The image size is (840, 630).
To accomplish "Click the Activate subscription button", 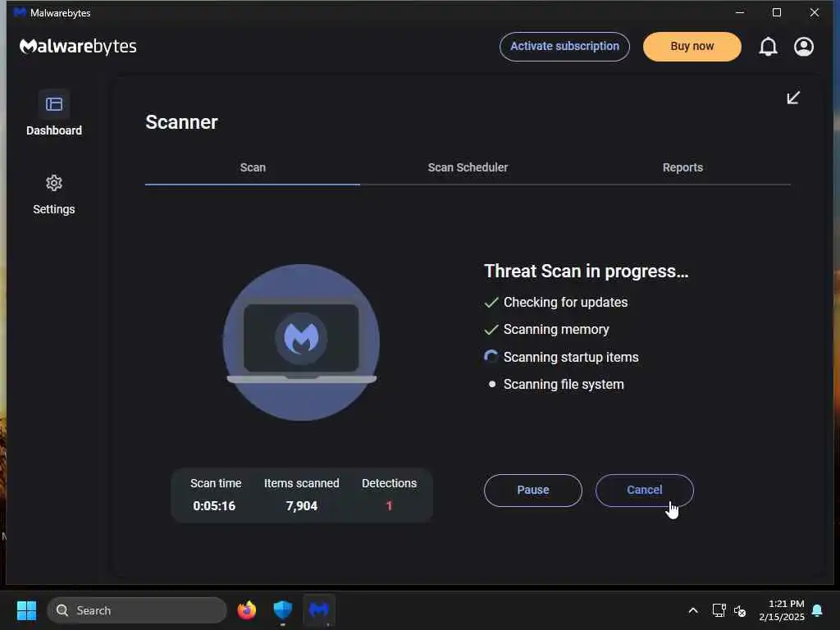I will [564, 47].
